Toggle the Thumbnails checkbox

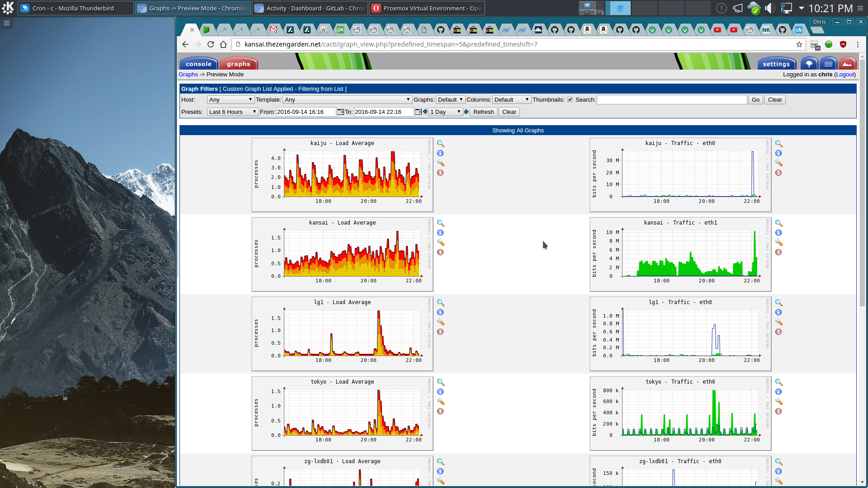click(570, 100)
